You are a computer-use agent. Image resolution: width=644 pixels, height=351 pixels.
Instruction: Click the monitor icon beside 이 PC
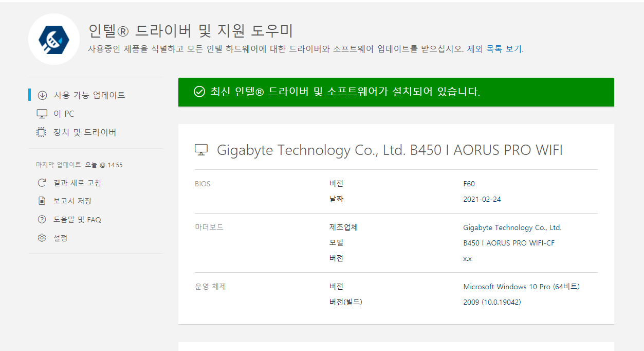[x=42, y=114]
